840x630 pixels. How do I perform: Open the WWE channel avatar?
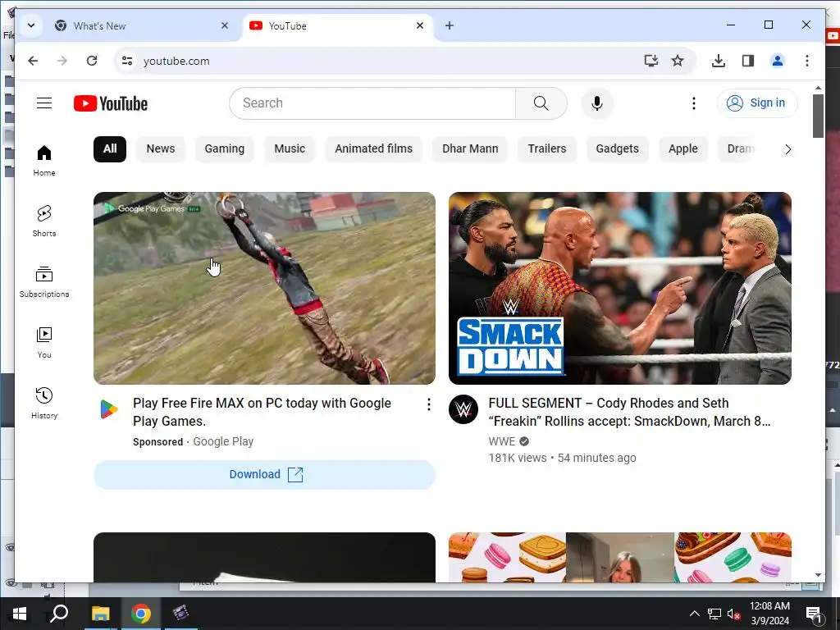(463, 409)
